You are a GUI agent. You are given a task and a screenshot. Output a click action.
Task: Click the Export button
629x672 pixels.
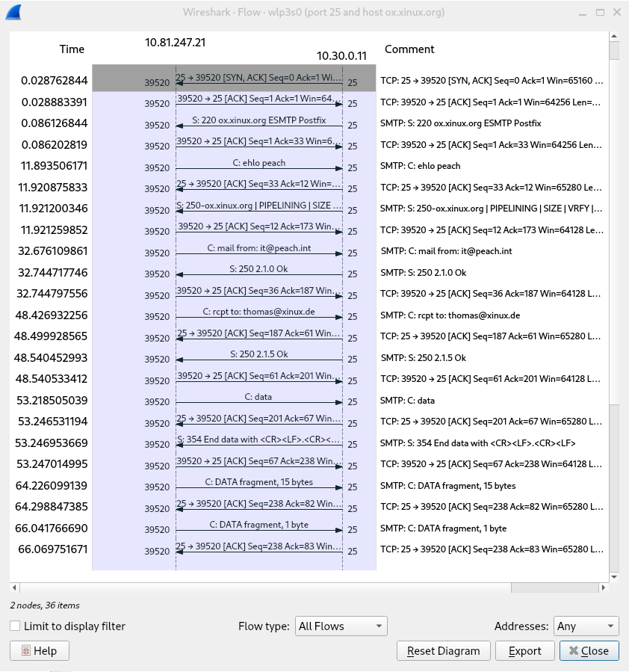coord(524,650)
